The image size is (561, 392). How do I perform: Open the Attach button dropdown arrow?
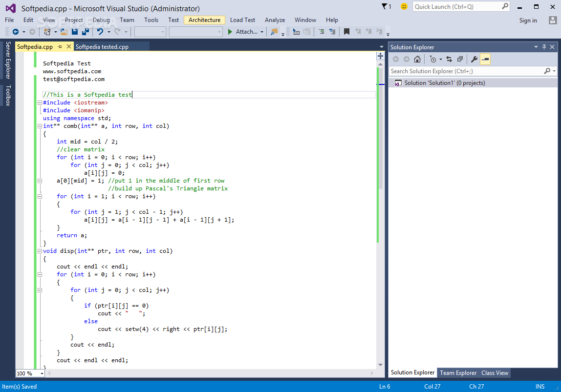pos(262,32)
